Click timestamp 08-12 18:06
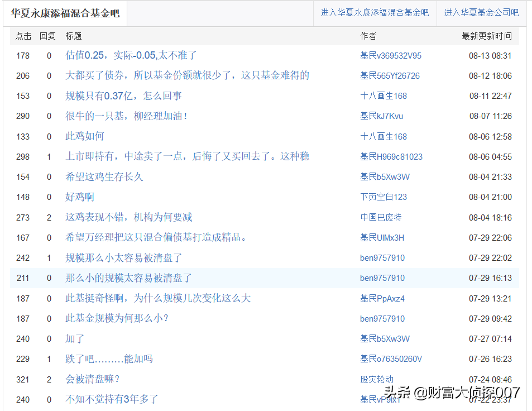532x411 pixels. (490, 76)
